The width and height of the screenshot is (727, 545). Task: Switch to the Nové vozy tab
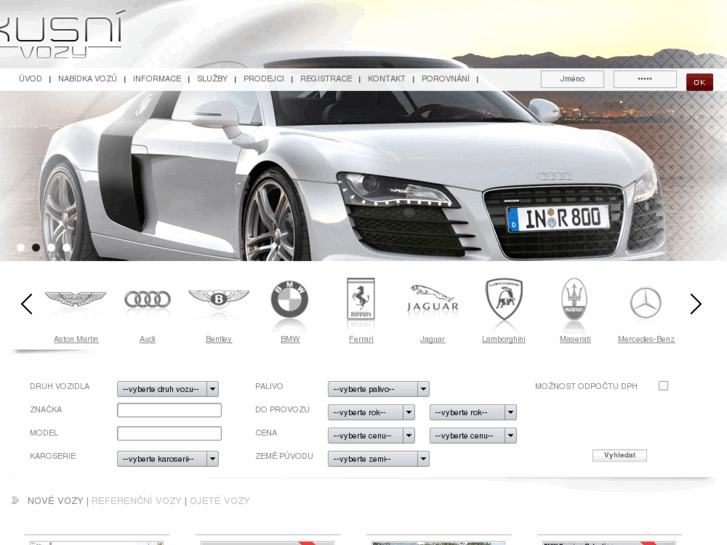[55, 501]
